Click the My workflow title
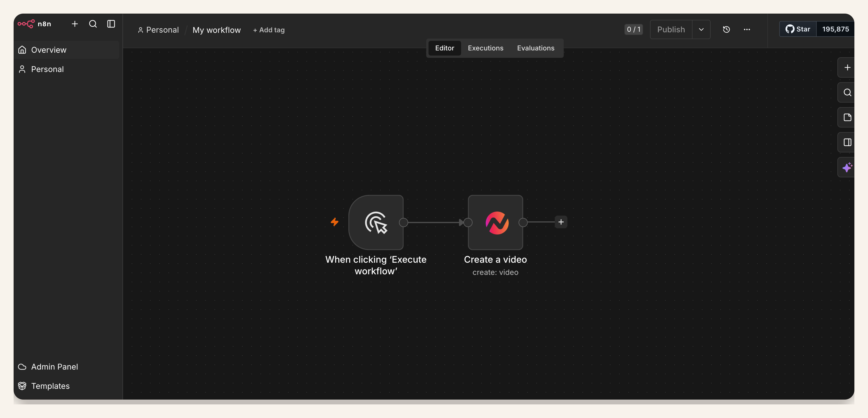 point(217,30)
